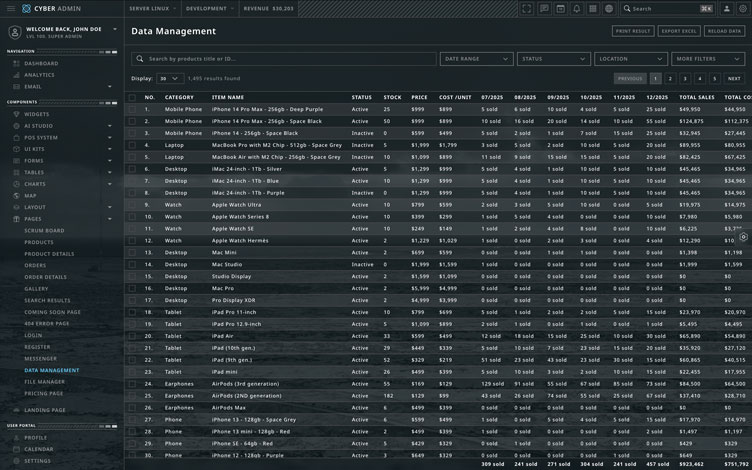Open the settings gear in top bar
Screen dimensions: 752x470
coord(743,8)
